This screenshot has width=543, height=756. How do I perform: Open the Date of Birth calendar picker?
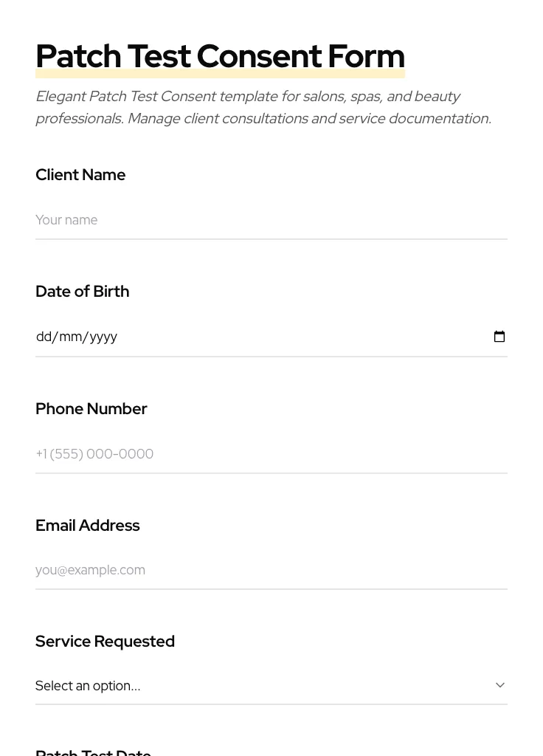click(499, 337)
